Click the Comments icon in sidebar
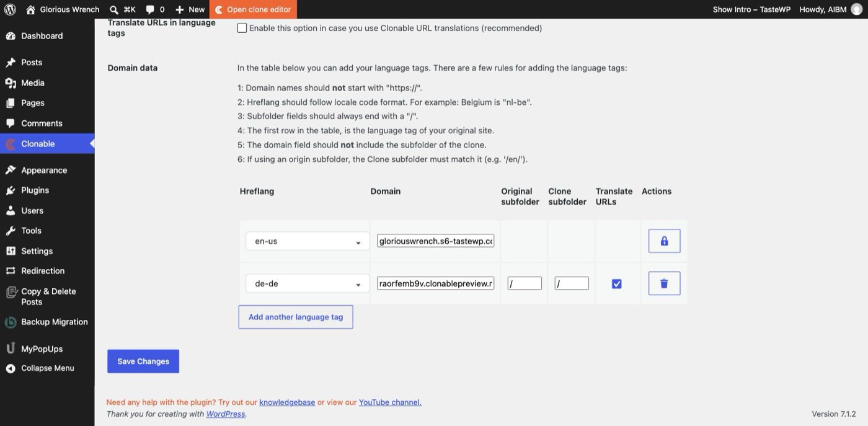 point(11,123)
